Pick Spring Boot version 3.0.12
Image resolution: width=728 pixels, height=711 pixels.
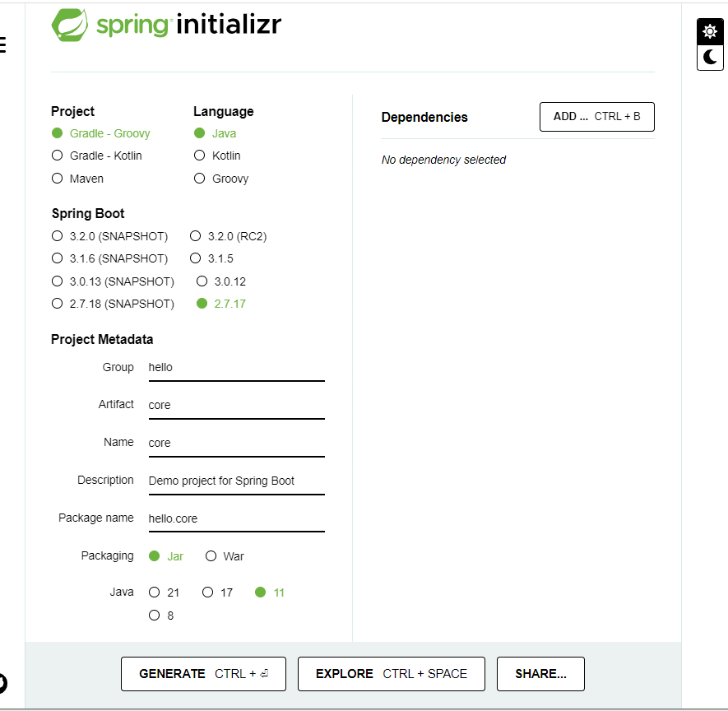tap(221, 281)
